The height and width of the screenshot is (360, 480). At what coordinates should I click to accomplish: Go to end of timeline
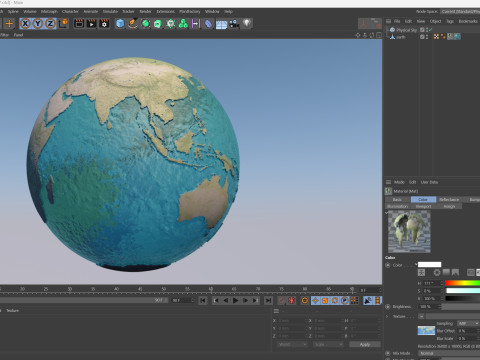coord(268,301)
